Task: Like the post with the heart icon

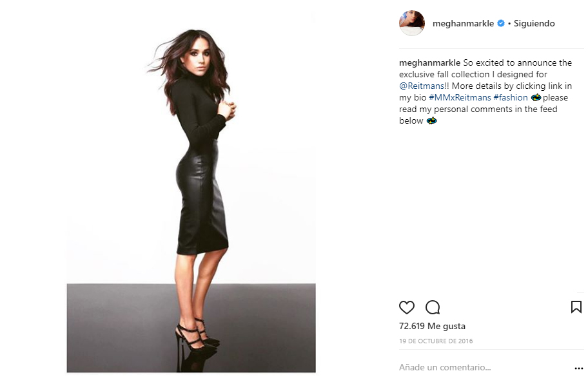Action: tap(406, 307)
